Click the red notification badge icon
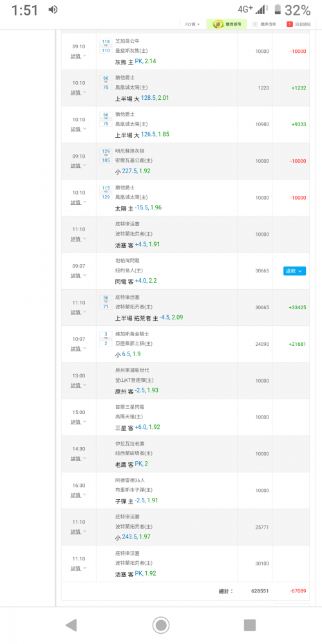This screenshot has height=644, width=322. [290, 24]
